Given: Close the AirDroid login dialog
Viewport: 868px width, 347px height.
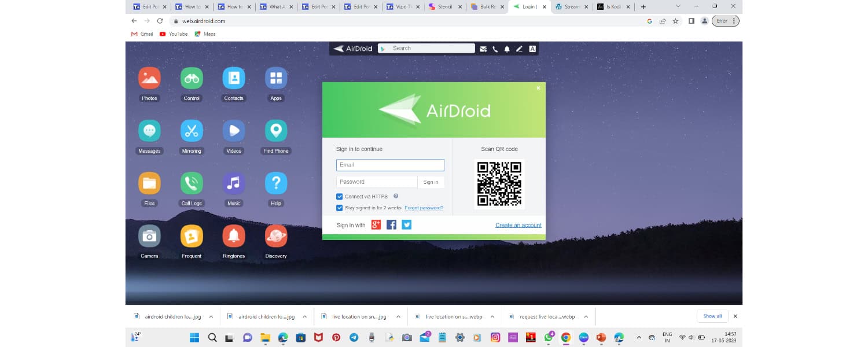Looking at the screenshot, I should 538,88.
